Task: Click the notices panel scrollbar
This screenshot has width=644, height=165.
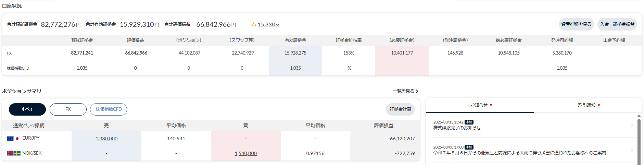Action: coord(639,141)
